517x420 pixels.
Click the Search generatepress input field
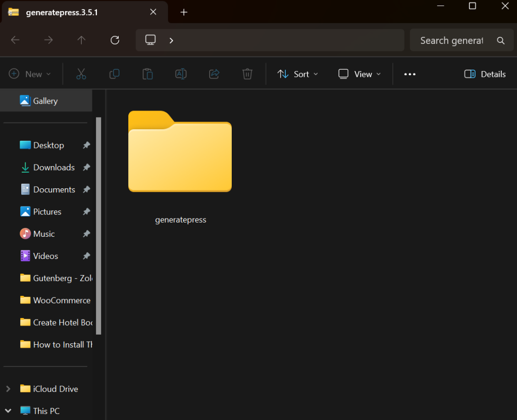[452, 40]
